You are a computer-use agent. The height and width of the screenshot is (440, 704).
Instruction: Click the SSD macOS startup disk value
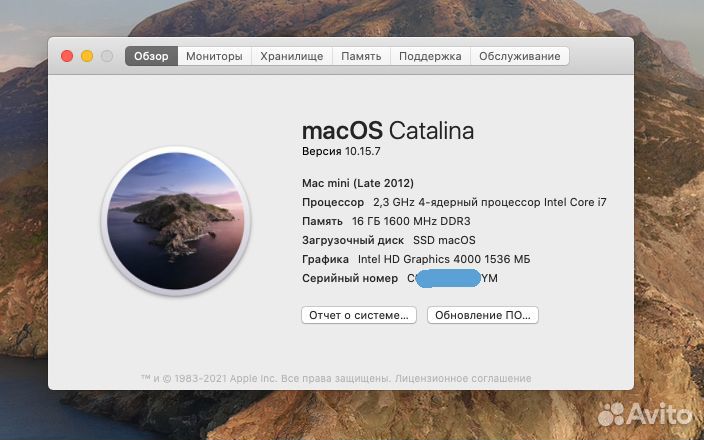click(x=444, y=240)
